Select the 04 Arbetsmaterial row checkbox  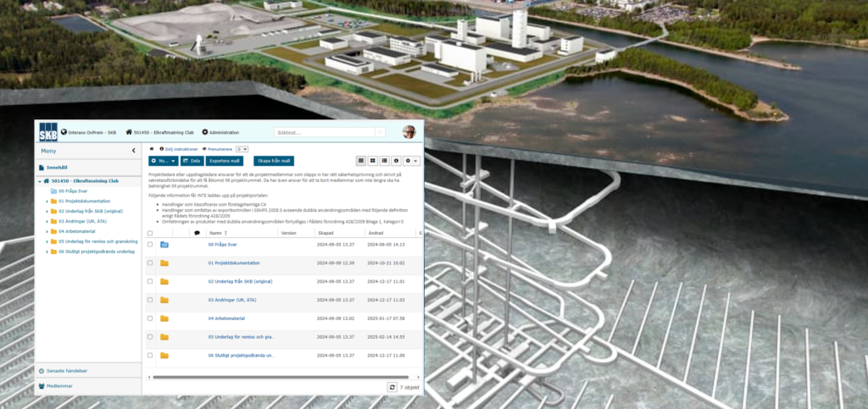click(151, 318)
